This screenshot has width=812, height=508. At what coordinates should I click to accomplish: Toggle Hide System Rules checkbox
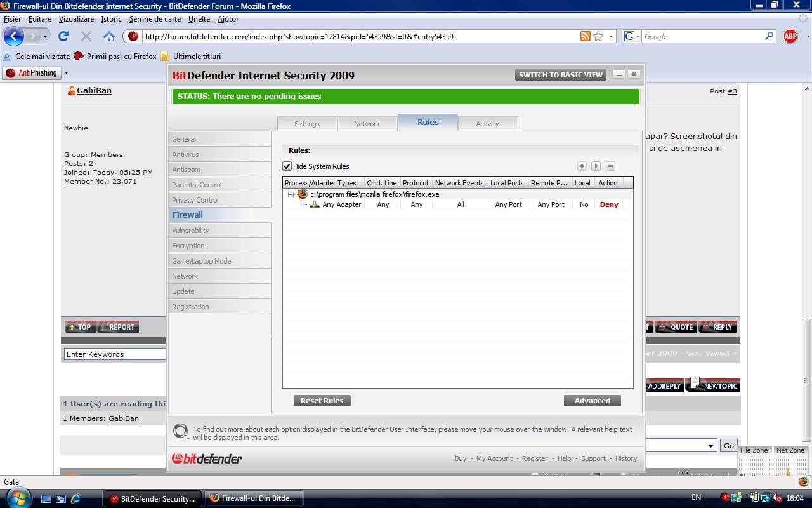coord(287,166)
